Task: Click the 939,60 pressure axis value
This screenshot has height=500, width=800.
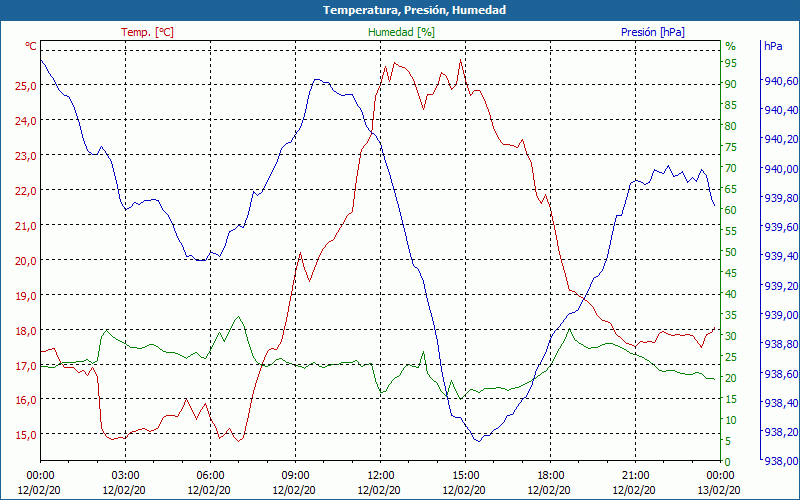Action: pyautogui.click(x=782, y=228)
